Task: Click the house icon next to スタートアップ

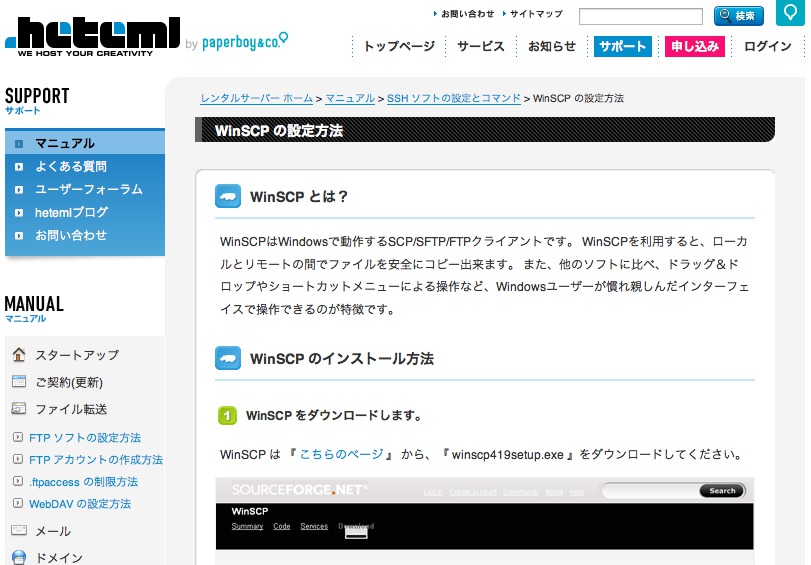Action: click(x=19, y=354)
